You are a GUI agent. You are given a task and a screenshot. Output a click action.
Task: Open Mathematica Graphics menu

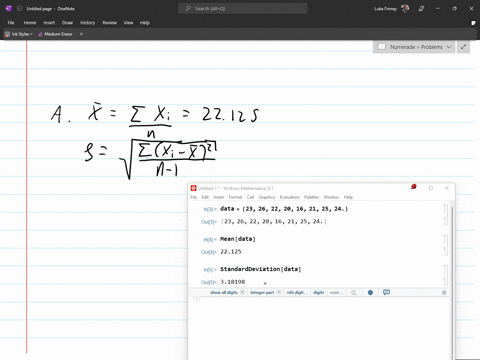267,197
